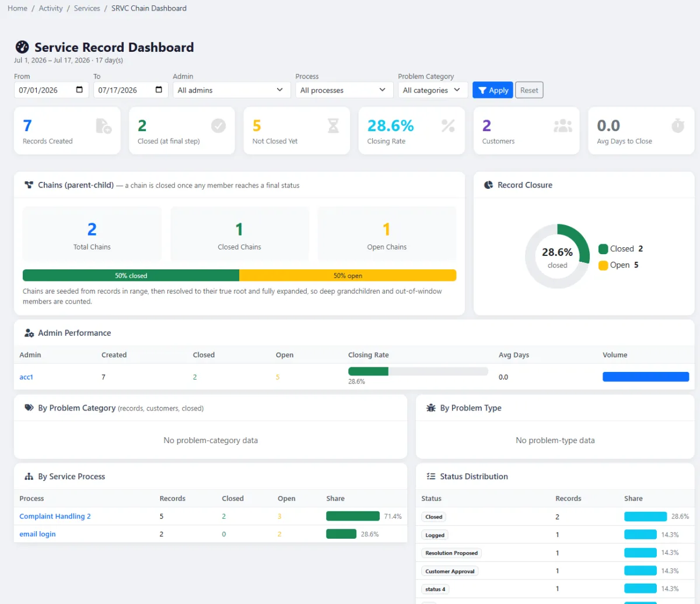Image resolution: width=700 pixels, height=604 pixels.
Task: Click the By Service Process sitemap icon
Action: click(29, 476)
